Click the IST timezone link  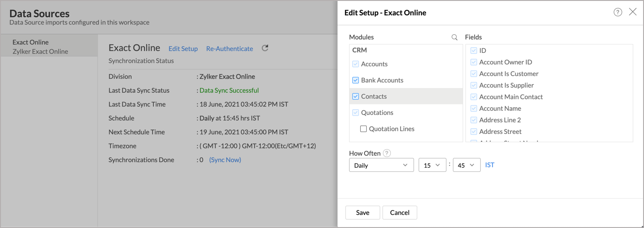click(x=490, y=165)
